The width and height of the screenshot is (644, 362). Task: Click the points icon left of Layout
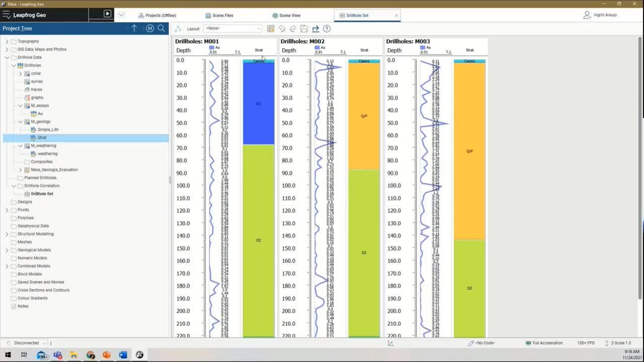click(178, 29)
